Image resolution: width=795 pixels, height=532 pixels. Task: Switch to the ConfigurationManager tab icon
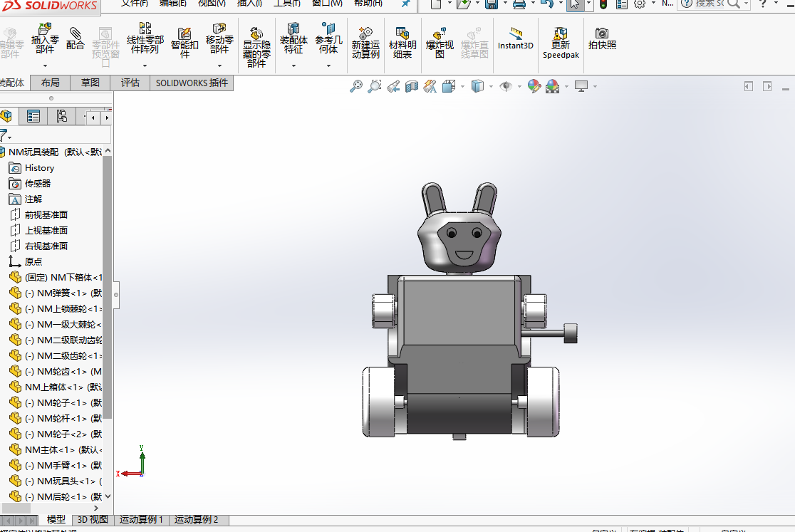tap(61, 117)
